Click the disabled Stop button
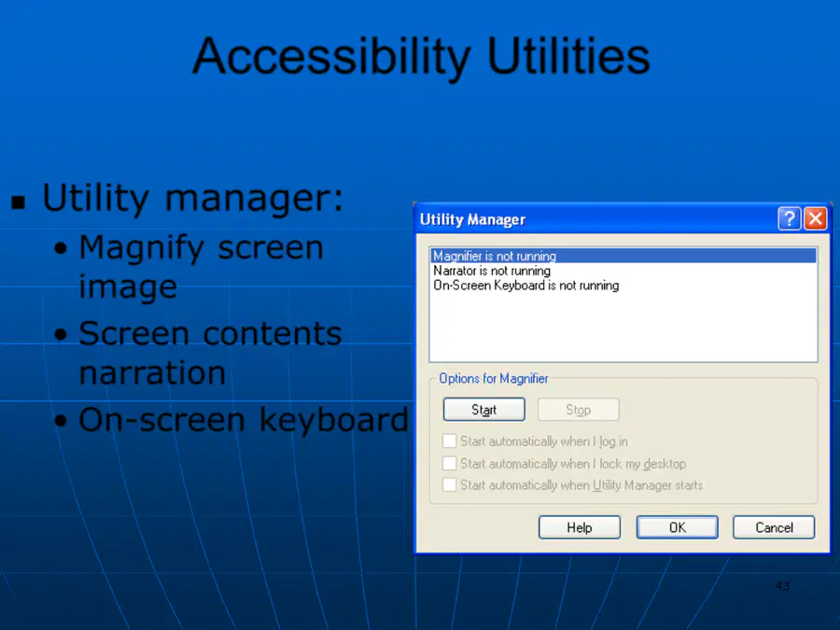The width and height of the screenshot is (840, 630). click(578, 410)
